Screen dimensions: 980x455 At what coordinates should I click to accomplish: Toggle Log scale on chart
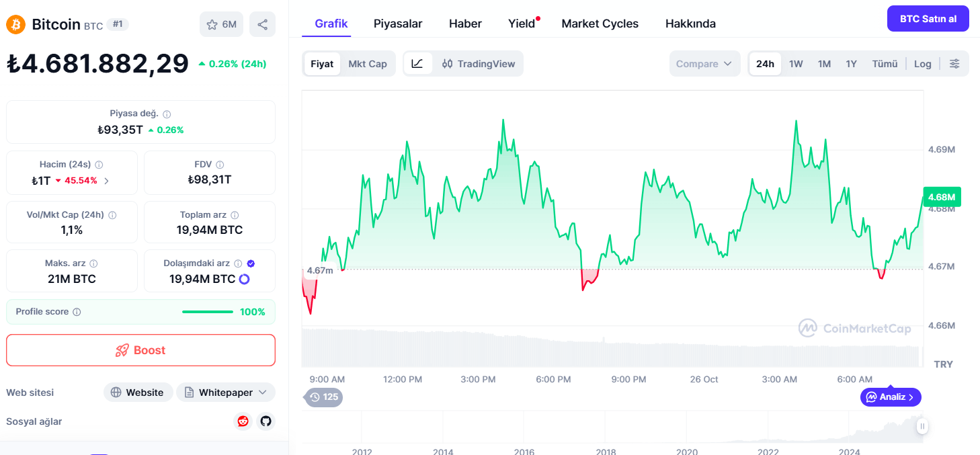coord(923,64)
